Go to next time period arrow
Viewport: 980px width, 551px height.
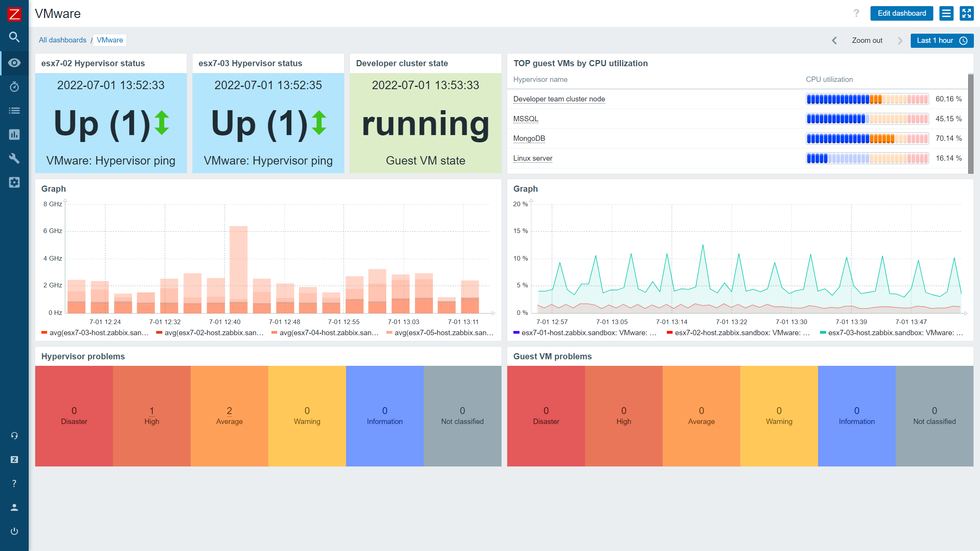(900, 41)
